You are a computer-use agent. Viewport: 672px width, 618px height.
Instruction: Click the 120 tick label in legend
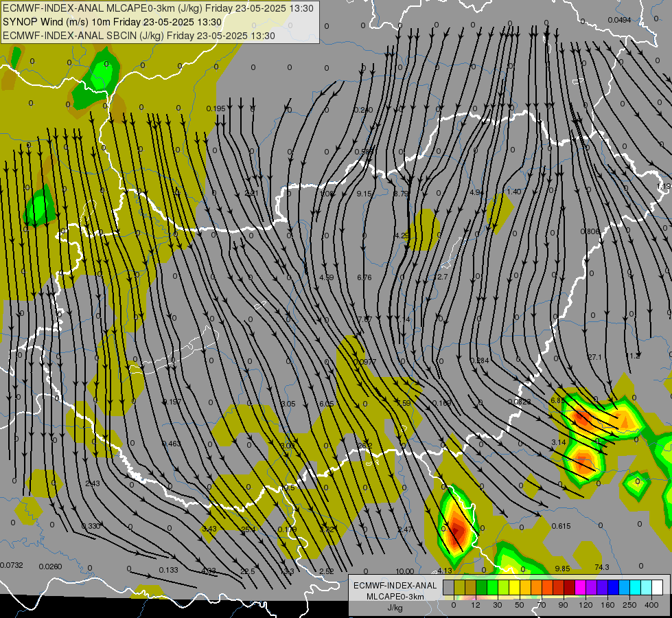click(x=586, y=605)
